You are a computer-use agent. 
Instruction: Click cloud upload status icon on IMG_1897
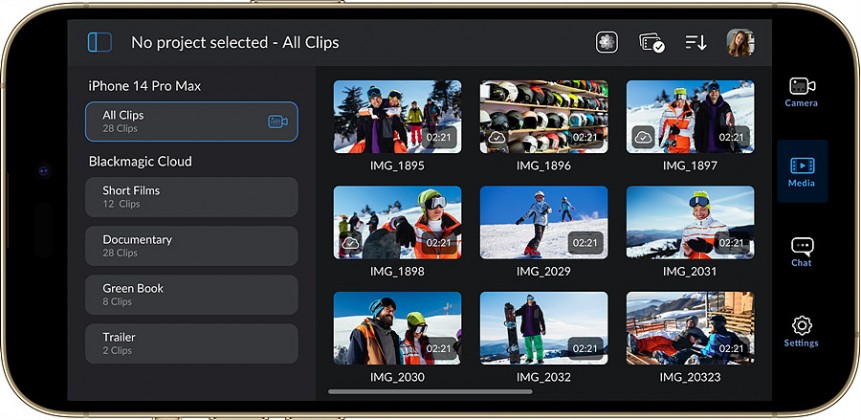[x=643, y=137]
